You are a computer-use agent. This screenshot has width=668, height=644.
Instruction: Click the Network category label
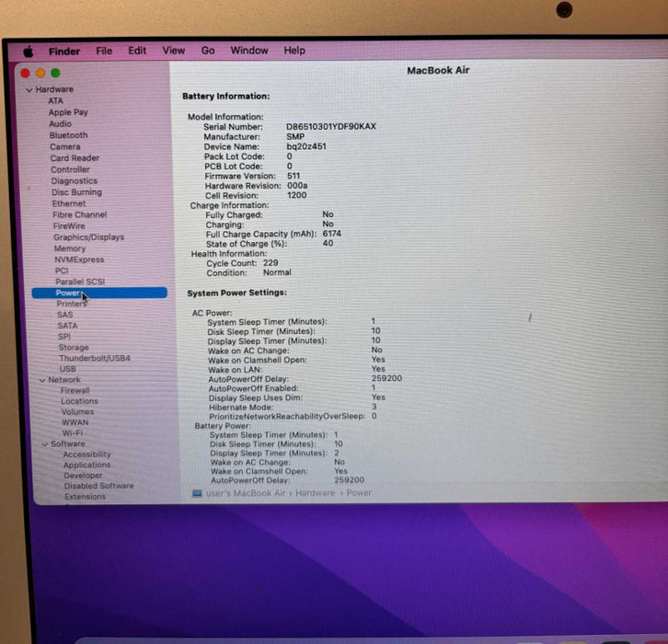tap(63, 379)
